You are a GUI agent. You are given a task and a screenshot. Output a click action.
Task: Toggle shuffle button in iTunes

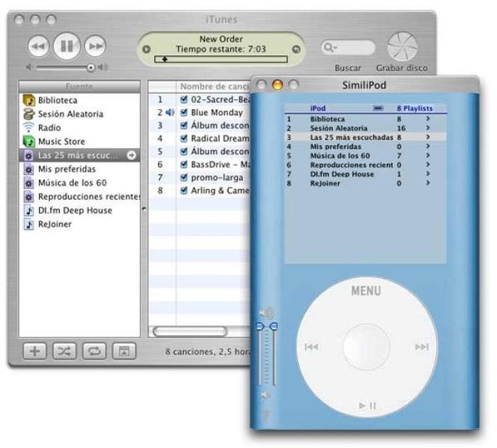[x=64, y=351]
